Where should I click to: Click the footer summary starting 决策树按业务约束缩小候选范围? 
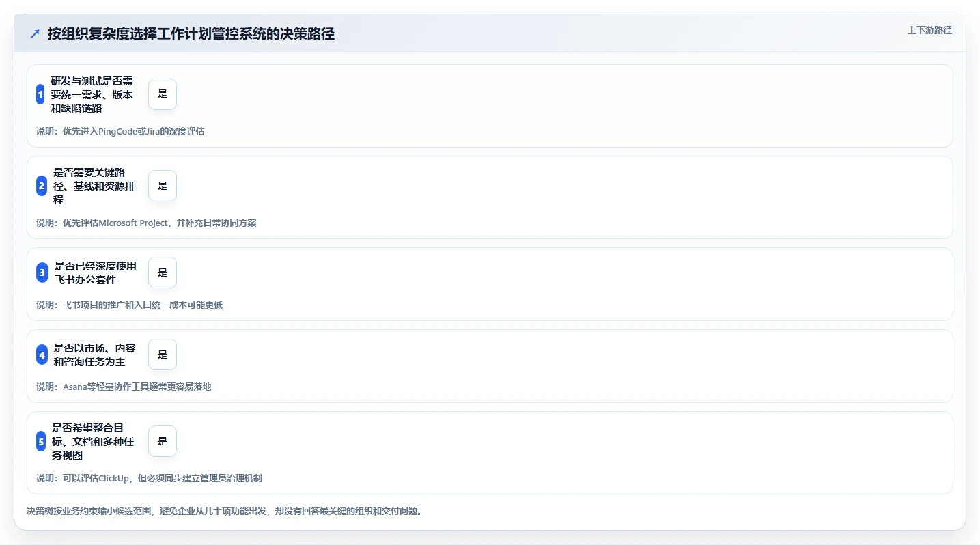[224, 511]
